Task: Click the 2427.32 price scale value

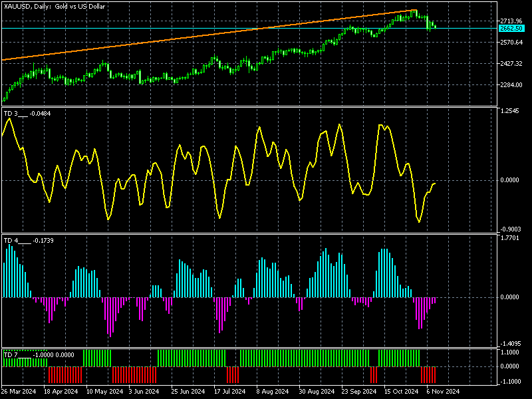Action: point(511,63)
